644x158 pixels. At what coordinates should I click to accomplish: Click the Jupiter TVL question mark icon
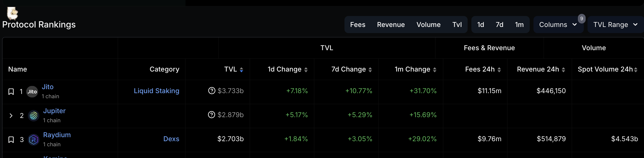tap(211, 115)
